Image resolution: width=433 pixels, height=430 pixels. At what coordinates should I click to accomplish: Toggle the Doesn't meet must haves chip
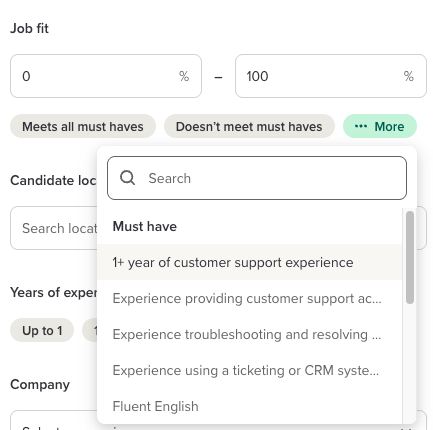[x=249, y=126]
